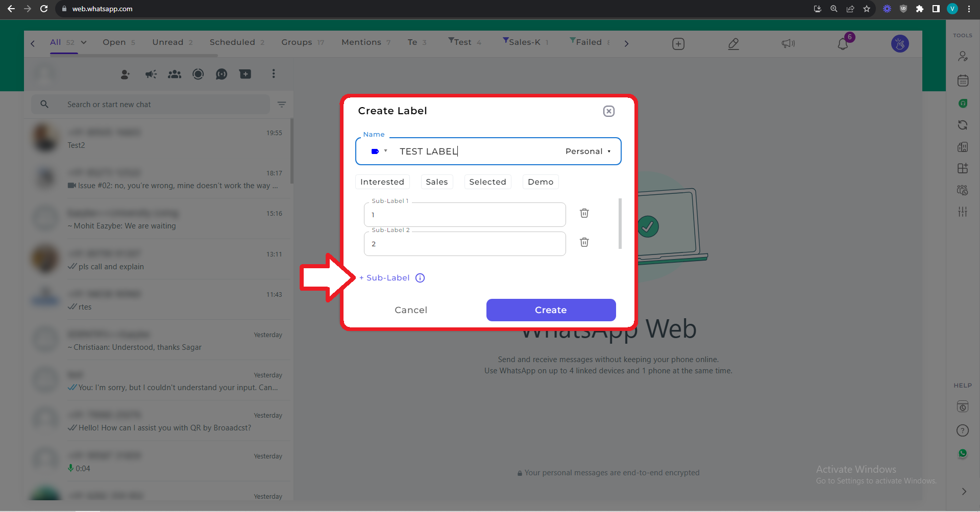Open the chat filter icon
980x512 pixels.
282,105
